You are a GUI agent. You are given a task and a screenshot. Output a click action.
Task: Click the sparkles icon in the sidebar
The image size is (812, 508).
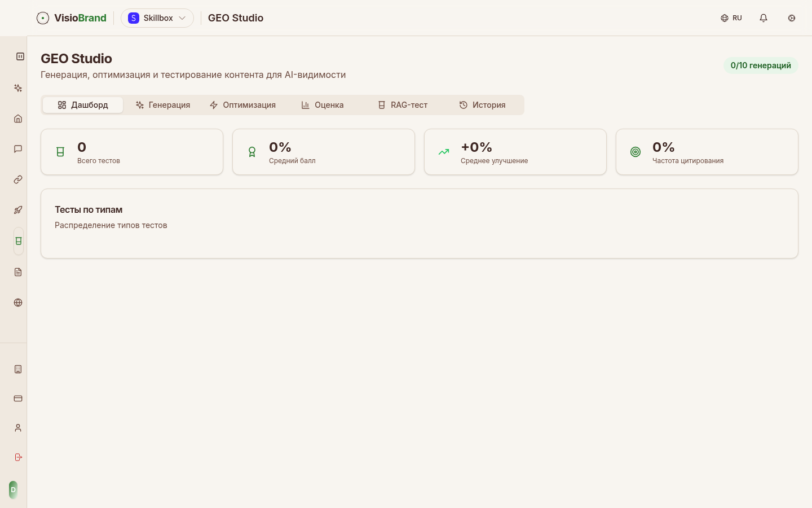18,88
